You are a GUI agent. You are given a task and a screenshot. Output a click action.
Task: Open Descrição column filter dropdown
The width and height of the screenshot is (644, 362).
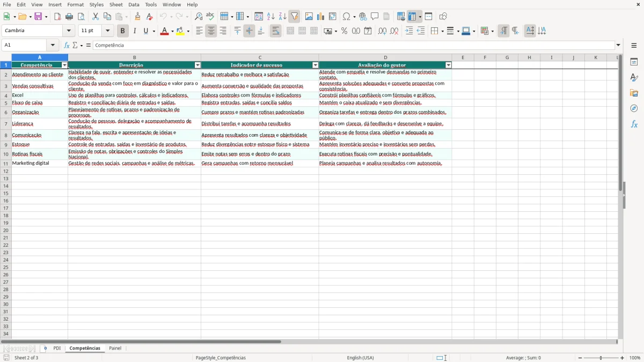(x=197, y=65)
